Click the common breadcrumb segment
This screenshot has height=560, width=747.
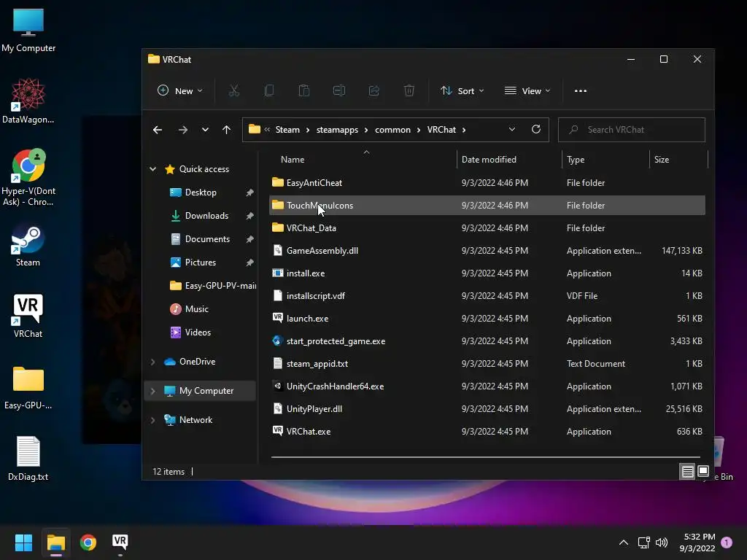[x=392, y=130]
